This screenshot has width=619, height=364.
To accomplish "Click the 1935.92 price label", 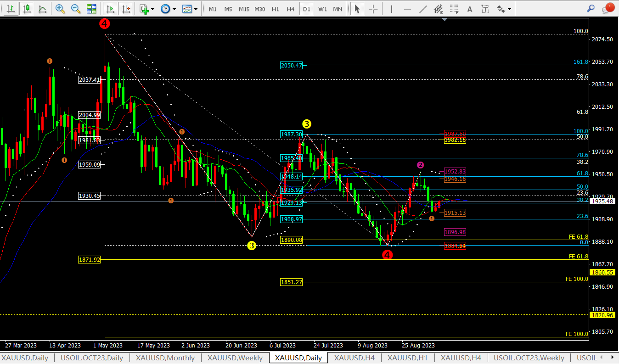I will [292, 190].
